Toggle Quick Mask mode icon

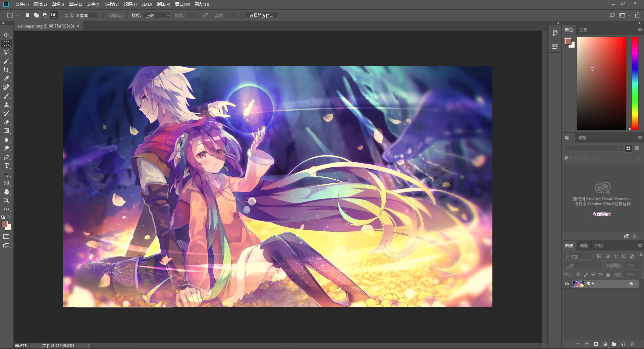click(x=6, y=237)
